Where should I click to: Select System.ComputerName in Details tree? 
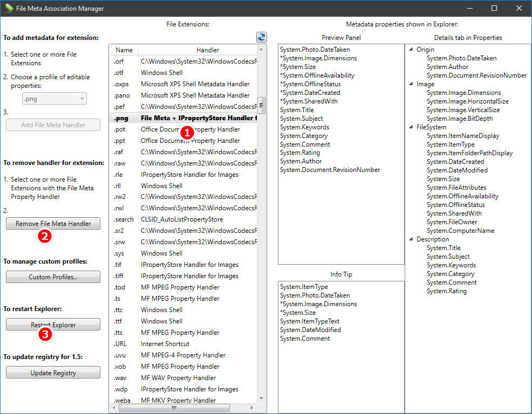(460, 231)
